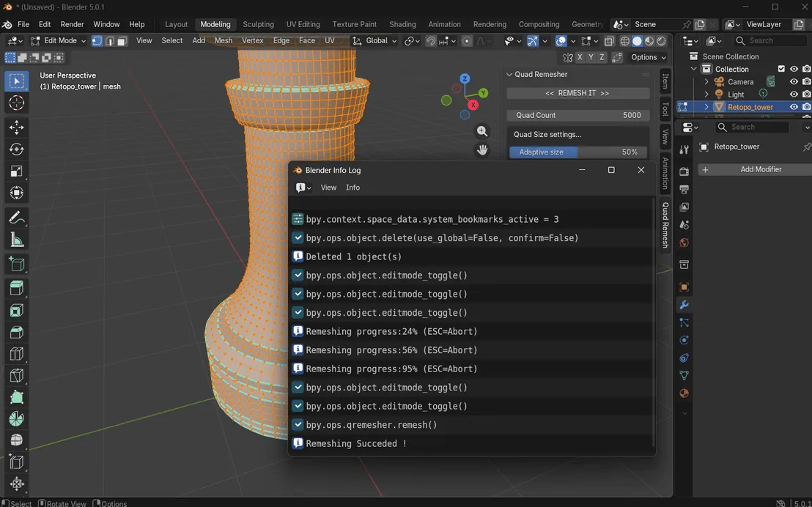
Task: Open the Modifiers properties tab wrench icon
Action: coord(684,305)
